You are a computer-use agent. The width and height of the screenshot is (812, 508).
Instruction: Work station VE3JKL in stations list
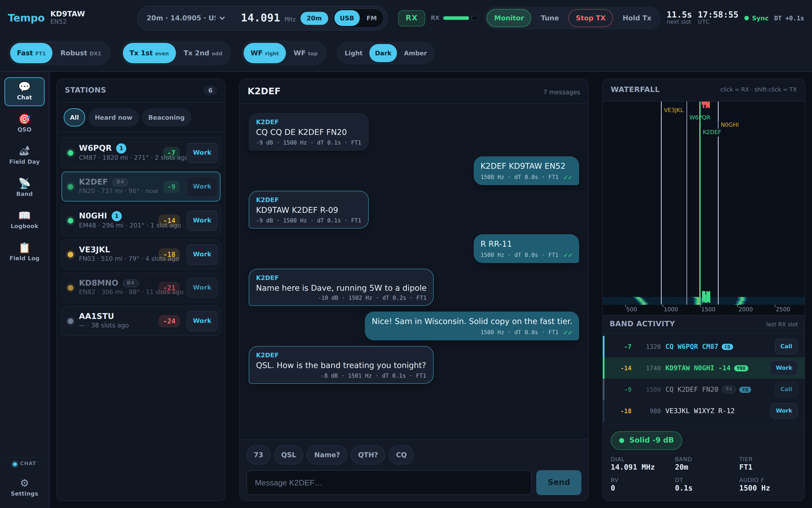(x=202, y=254)
